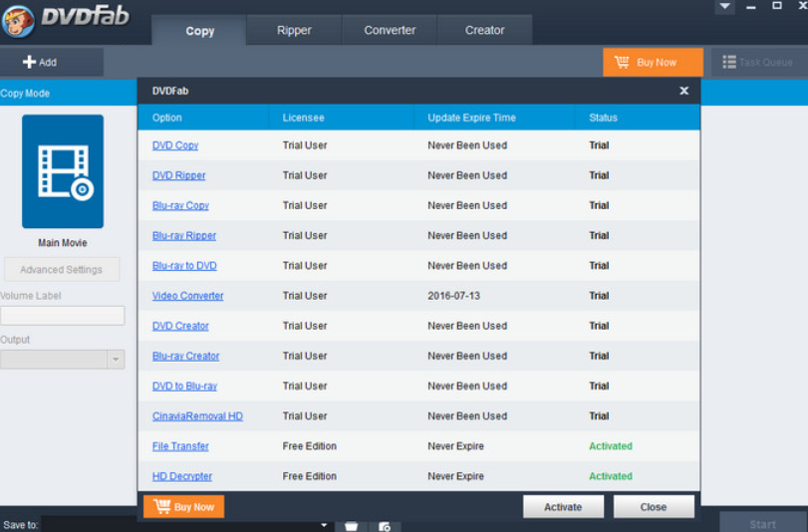808x532 pixels.
Task: Click Trial User in the DVD Copy row
Action: pyautogui.click(x=305, y=145)
